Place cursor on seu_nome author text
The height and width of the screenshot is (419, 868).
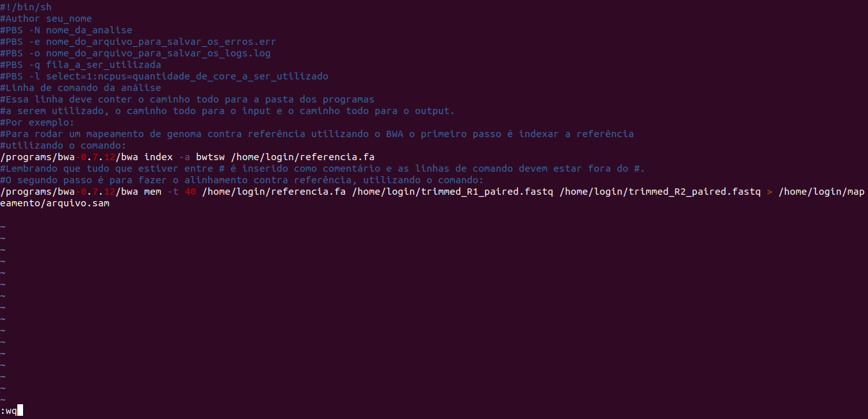click(69, 19)
